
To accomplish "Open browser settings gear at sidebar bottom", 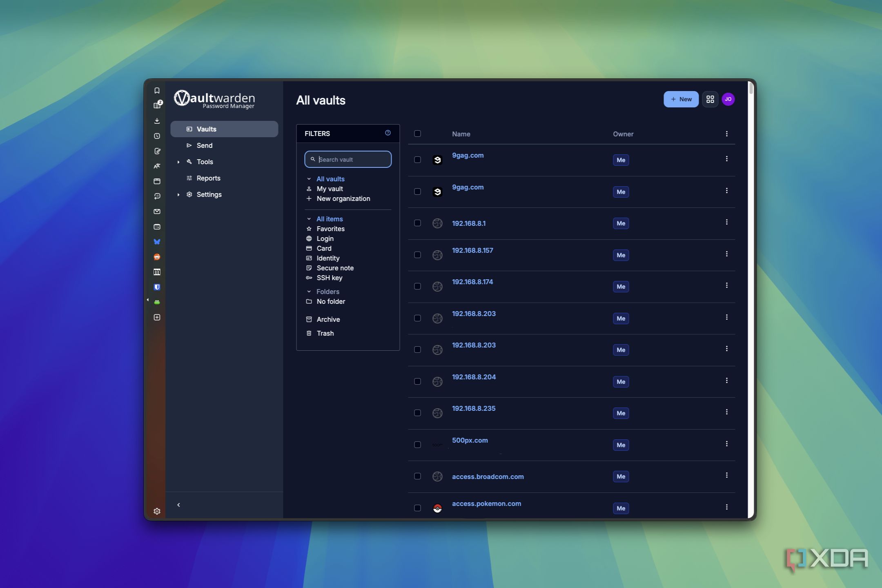I will [157, 511].
